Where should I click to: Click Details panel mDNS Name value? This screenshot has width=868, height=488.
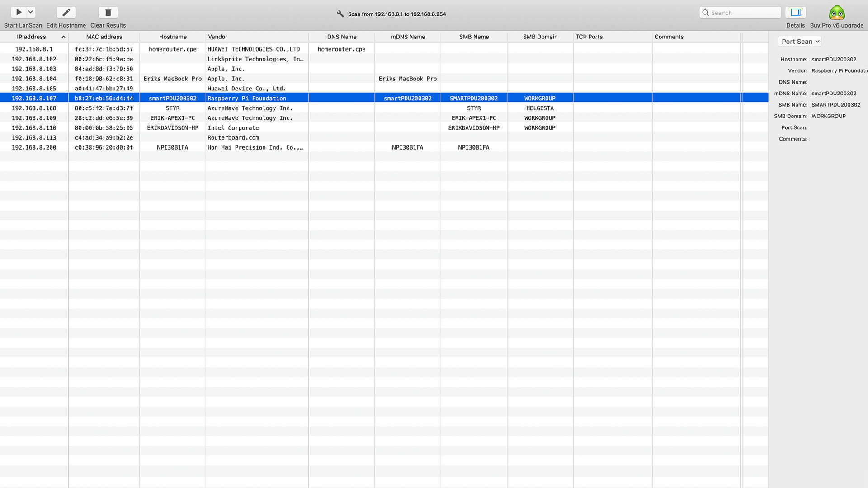click(834, 94)
